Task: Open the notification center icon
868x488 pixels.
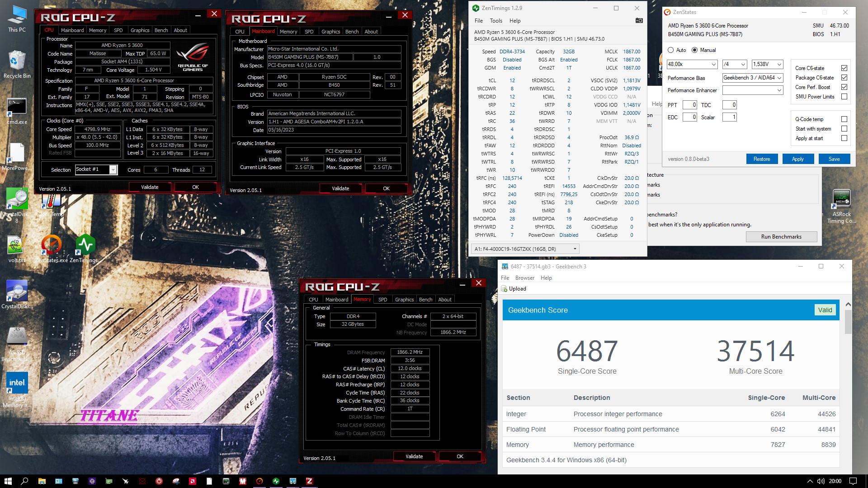Action: 853,481
